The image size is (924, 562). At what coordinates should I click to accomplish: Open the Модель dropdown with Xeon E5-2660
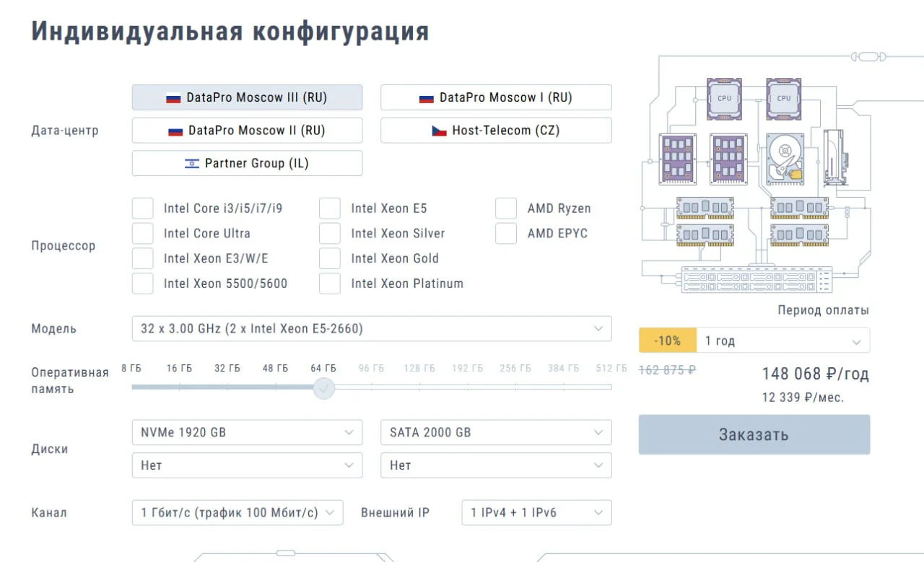pyautogui.click(x=372, y=328)
